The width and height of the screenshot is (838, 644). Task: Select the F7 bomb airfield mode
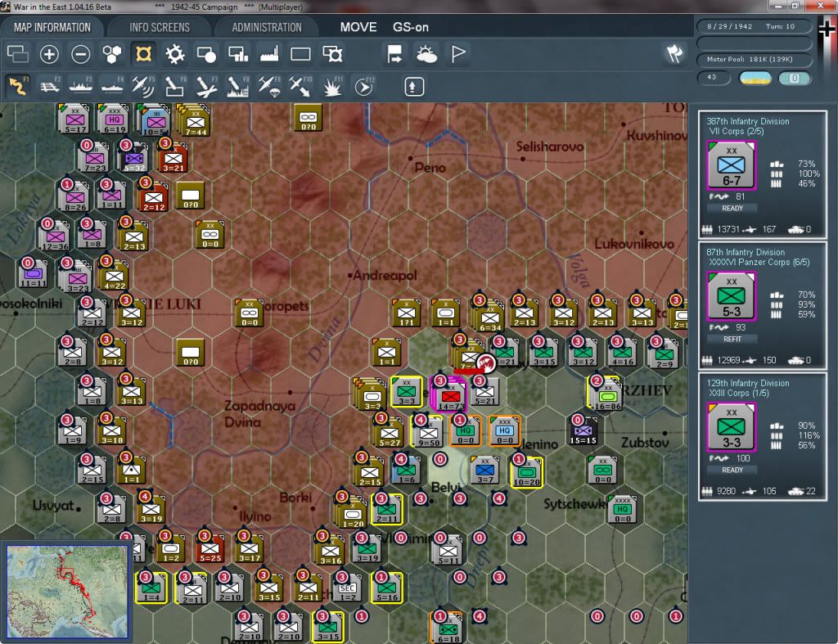pyautogui.click(x=206, y=86)
